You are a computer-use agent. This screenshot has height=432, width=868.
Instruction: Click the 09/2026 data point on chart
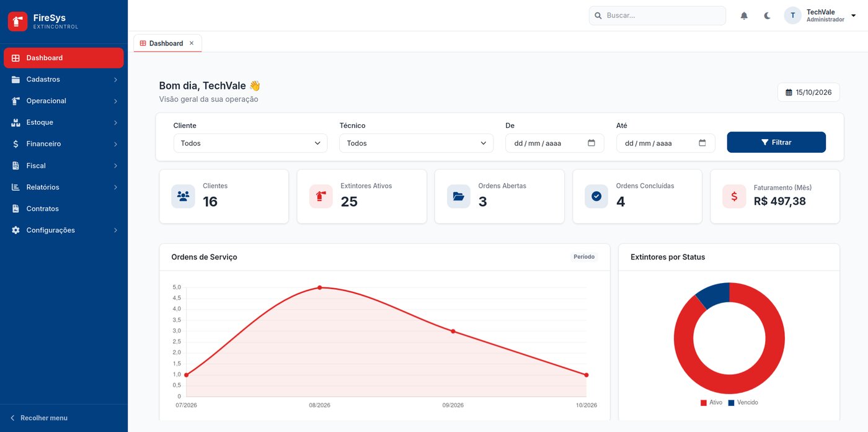pyautogui.click(x=453, y=331)
